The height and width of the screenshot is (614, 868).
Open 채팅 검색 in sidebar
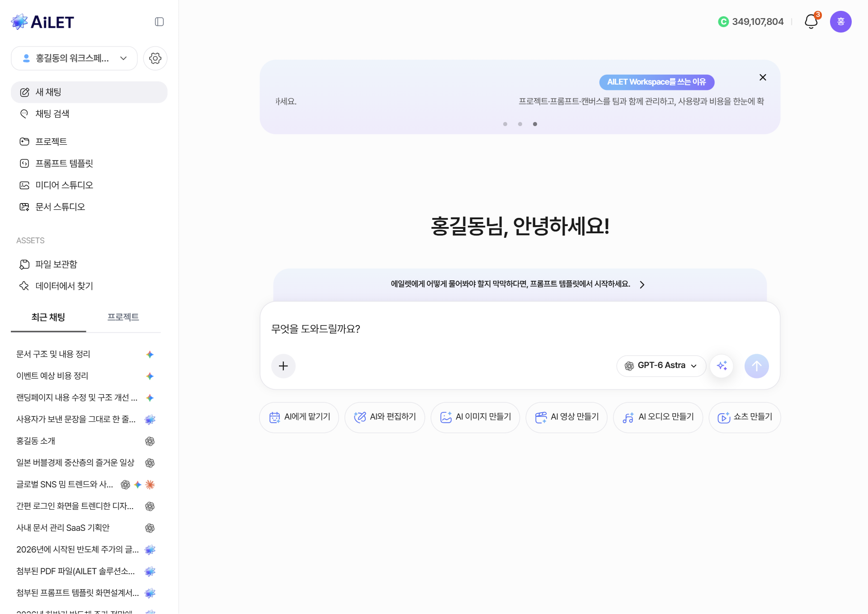pos(89,114)
